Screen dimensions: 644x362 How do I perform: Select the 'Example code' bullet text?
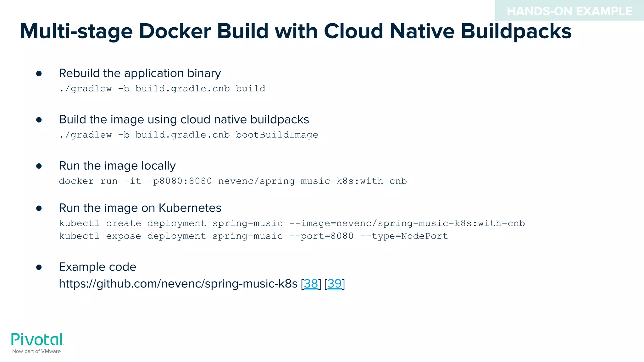point(97,267)
